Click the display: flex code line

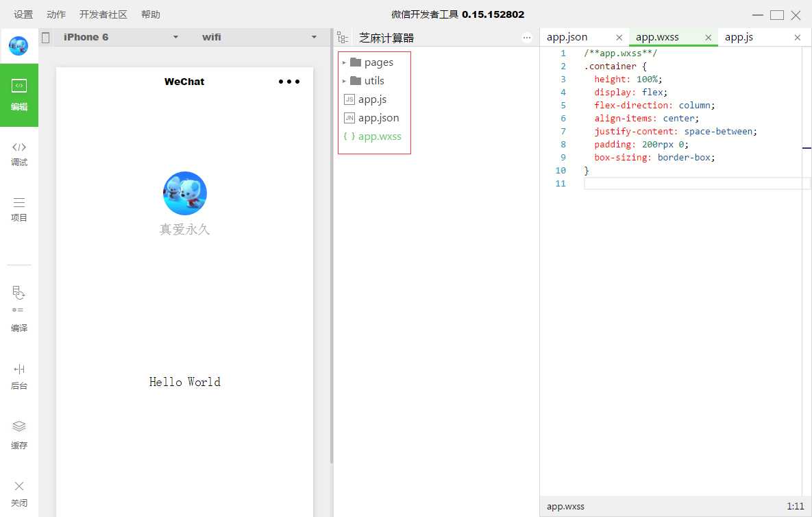click(630, 92)
